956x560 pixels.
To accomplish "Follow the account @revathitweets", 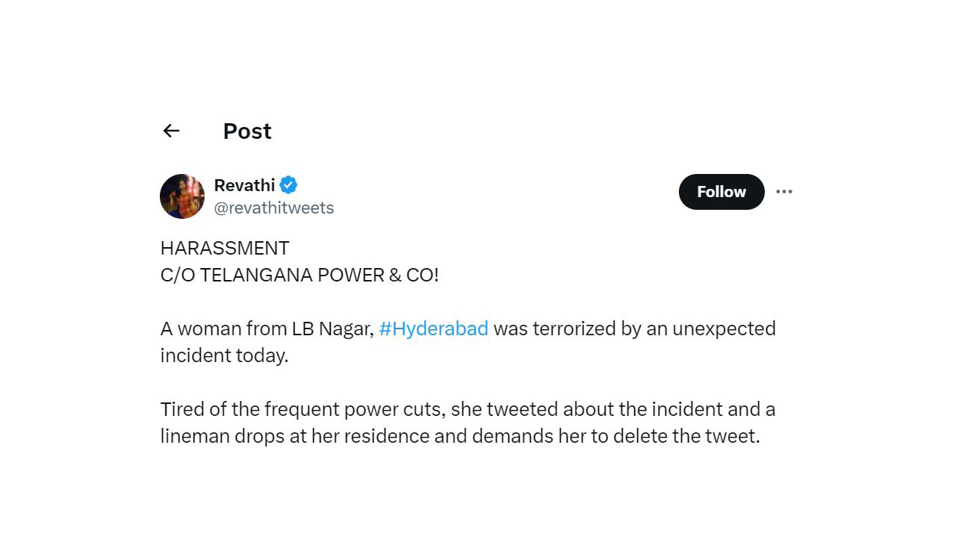I will tap(721, 191).
